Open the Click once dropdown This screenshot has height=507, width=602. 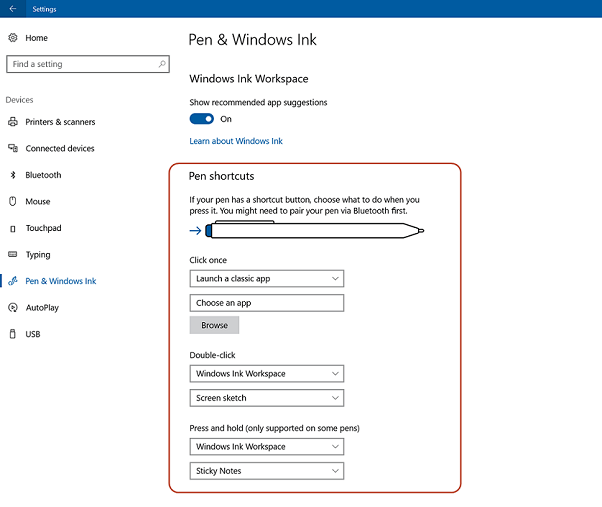267,279
